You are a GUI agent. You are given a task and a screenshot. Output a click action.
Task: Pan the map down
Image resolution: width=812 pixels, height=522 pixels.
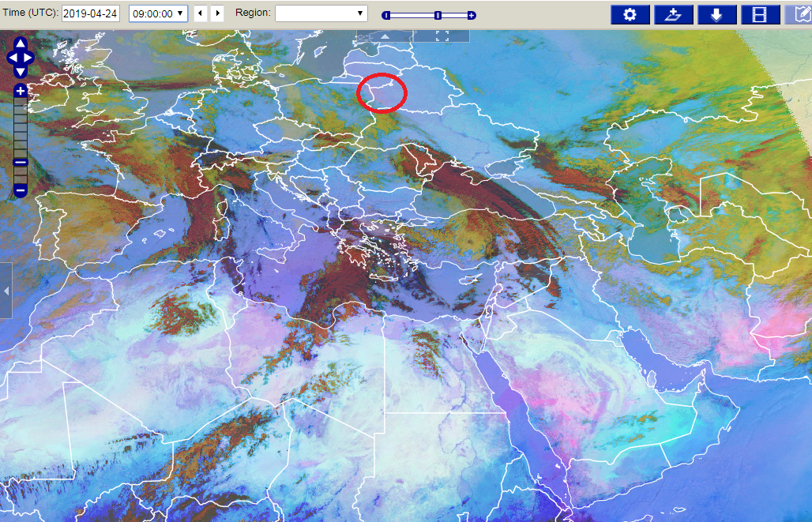click(21, 71)
